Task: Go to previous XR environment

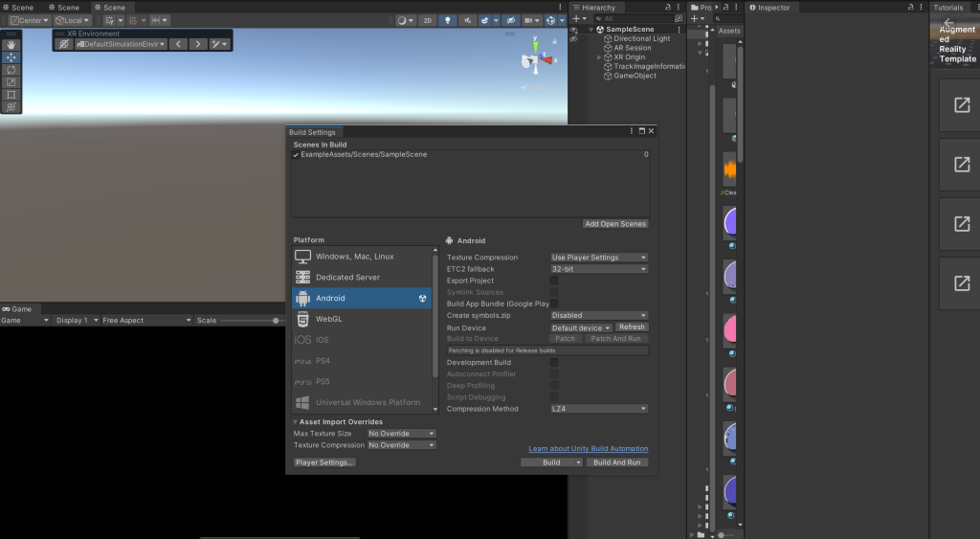Action: point(178,44)
